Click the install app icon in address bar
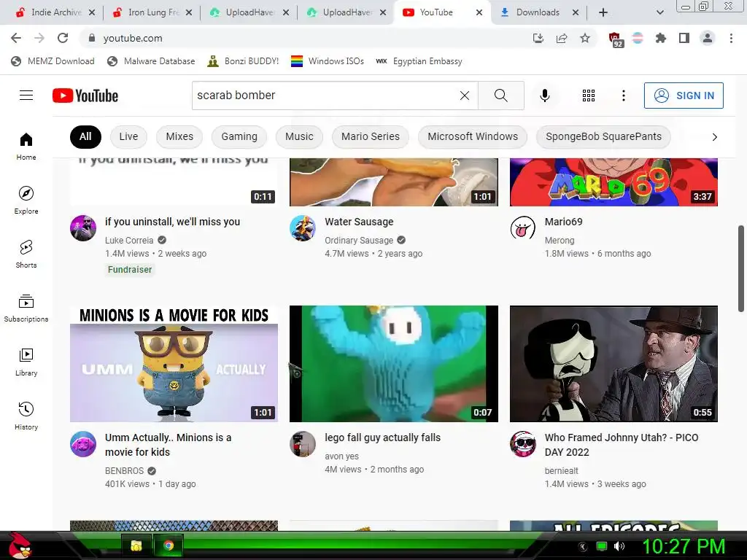 [538, 38]
